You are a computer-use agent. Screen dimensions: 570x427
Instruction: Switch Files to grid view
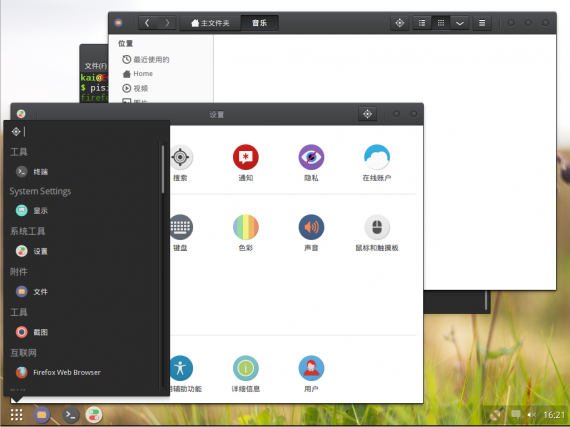[441, 23]
